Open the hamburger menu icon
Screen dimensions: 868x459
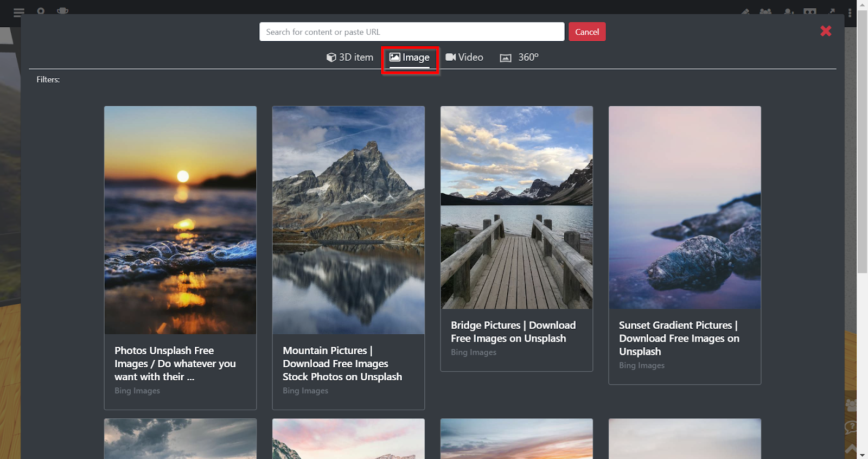tap(19, 12)
